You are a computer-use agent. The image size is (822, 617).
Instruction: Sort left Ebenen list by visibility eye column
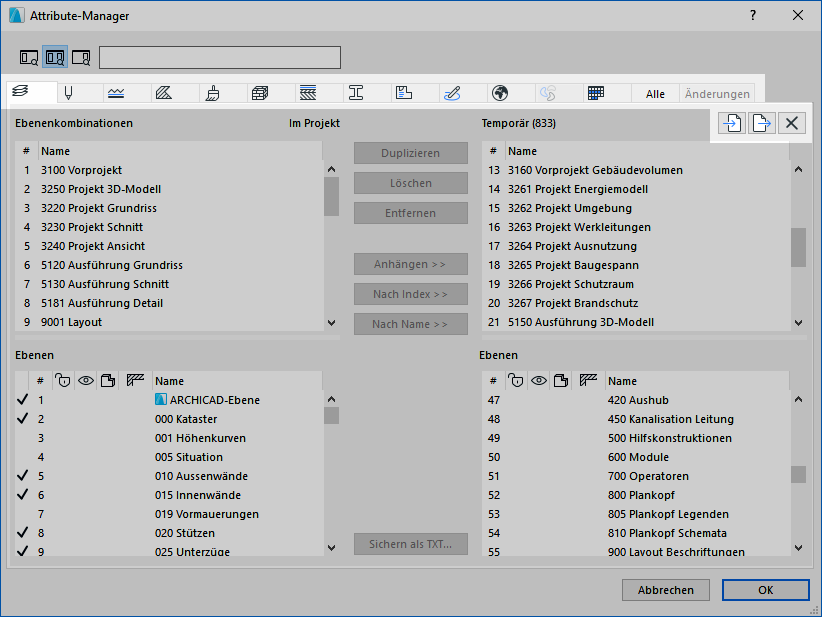[x=86, y=380]
